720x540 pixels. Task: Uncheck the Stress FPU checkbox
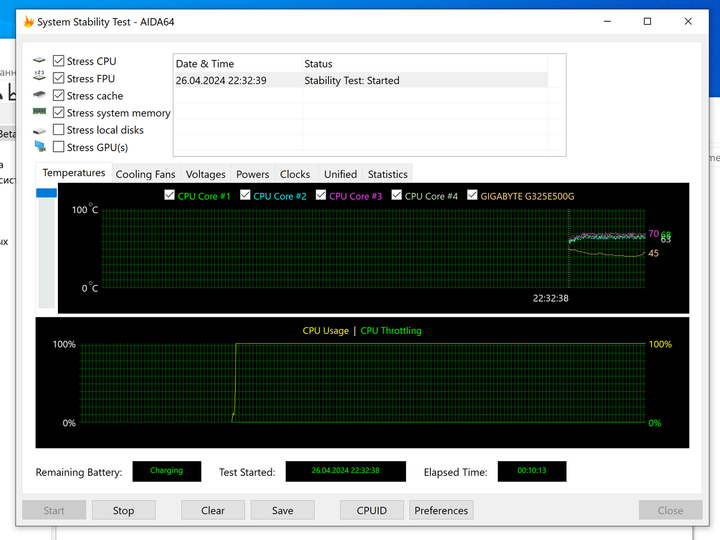pyautogui.click(x=58, y=78)
